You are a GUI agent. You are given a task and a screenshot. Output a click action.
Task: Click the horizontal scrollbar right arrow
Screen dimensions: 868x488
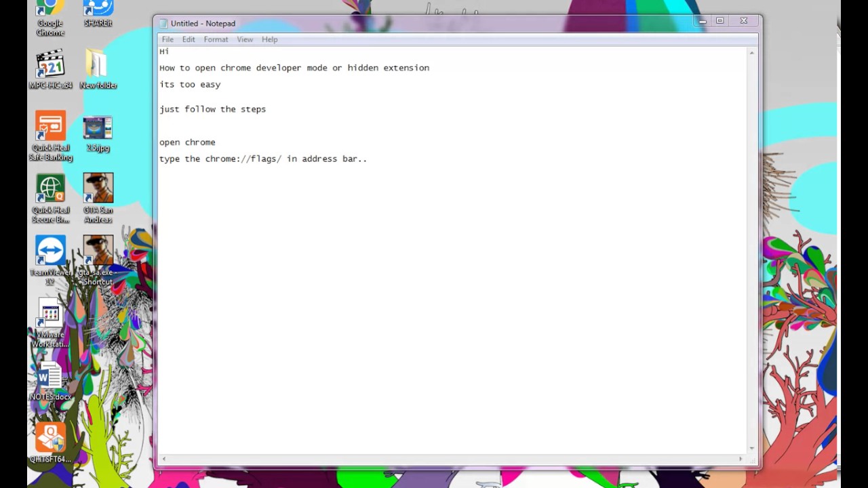click(x=741, y=459)
